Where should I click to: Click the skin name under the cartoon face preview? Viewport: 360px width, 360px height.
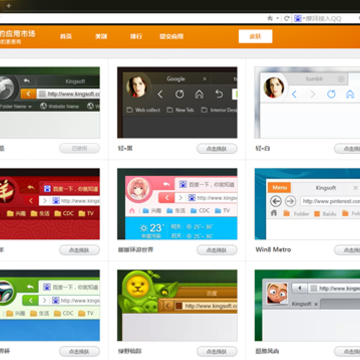tap(267, 351)
